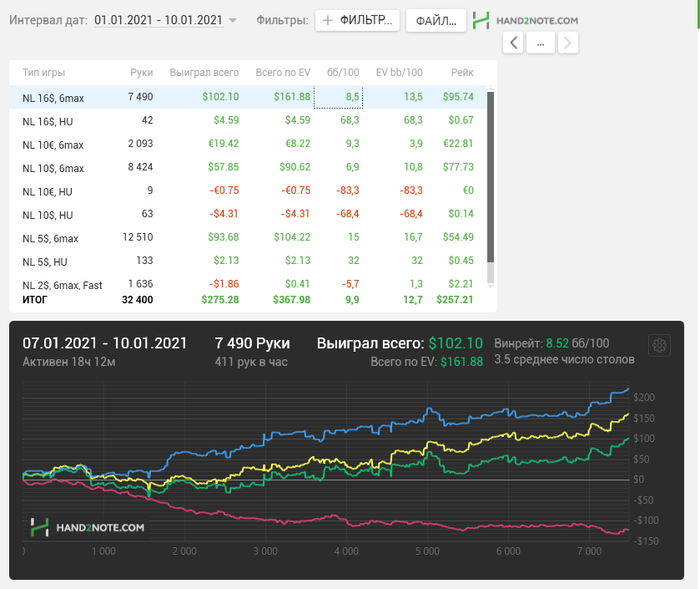Select the NL 10$, HU row
This screenshot has height=589, width=700.
[247, 214]
